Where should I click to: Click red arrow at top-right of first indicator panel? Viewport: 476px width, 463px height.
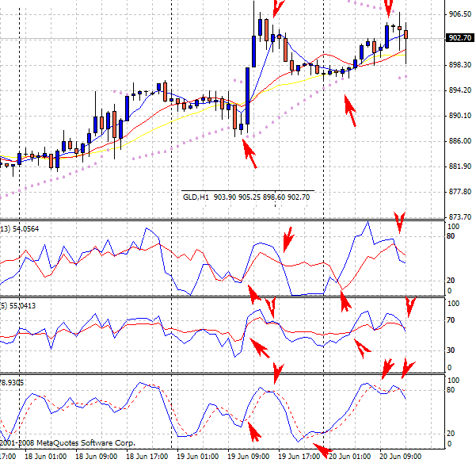click(x=400, y=222)
